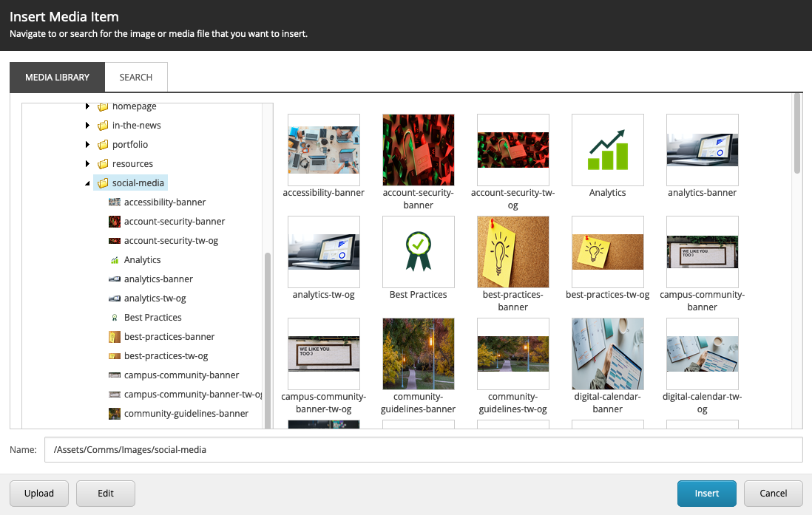
Task: Click the community-guidelines-banner icon
Action: click(115, 413)
